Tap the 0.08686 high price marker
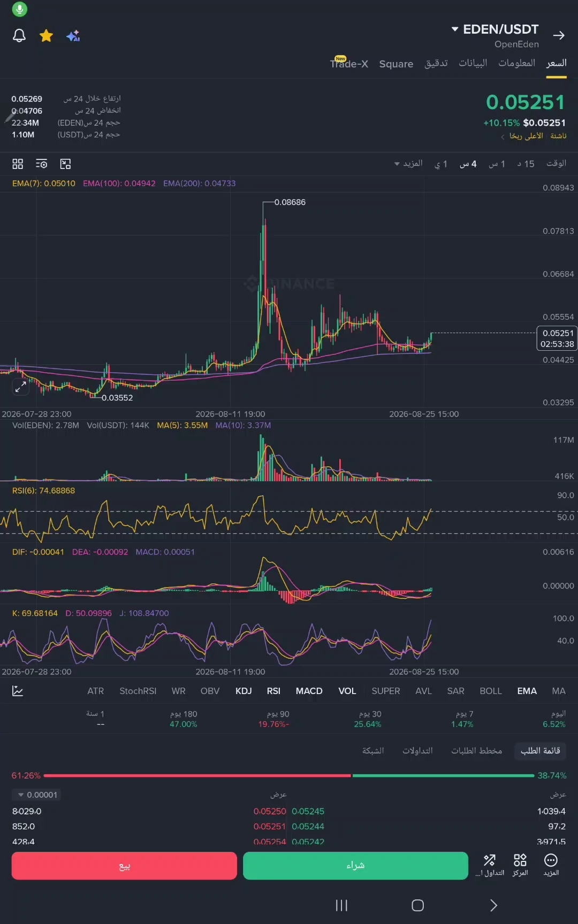 tap(290, 202)
